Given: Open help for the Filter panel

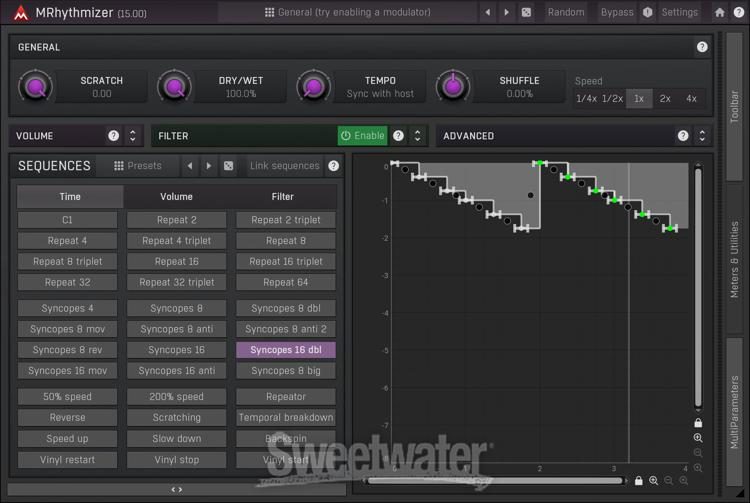Looking at the screenshot, I should tap(398, 136).
